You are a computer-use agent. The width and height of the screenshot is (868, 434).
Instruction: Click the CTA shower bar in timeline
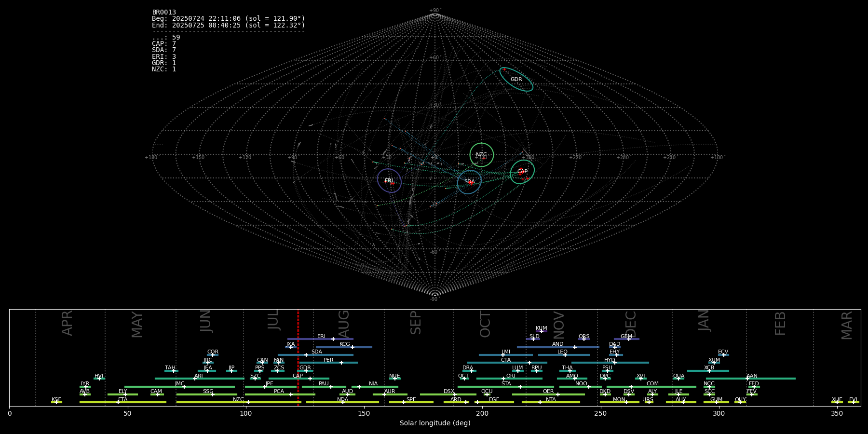click(x=507, y=363)
